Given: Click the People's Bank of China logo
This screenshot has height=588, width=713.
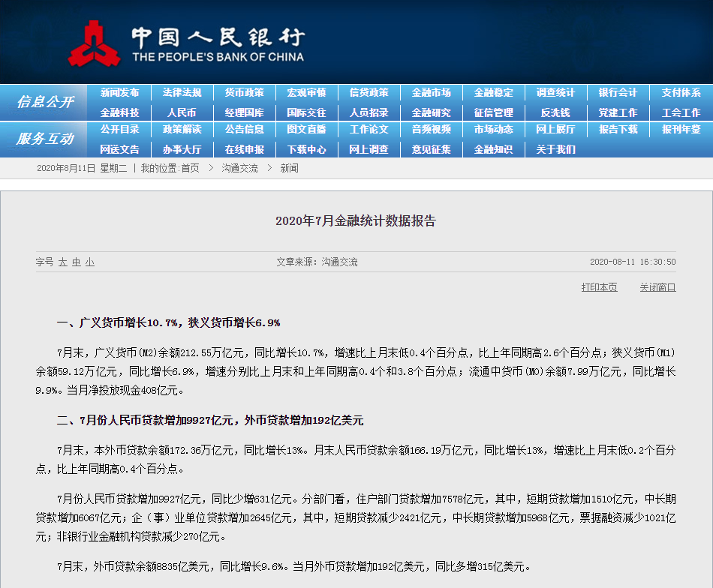Looking at the screenshot, I should (x=186, y=43).
